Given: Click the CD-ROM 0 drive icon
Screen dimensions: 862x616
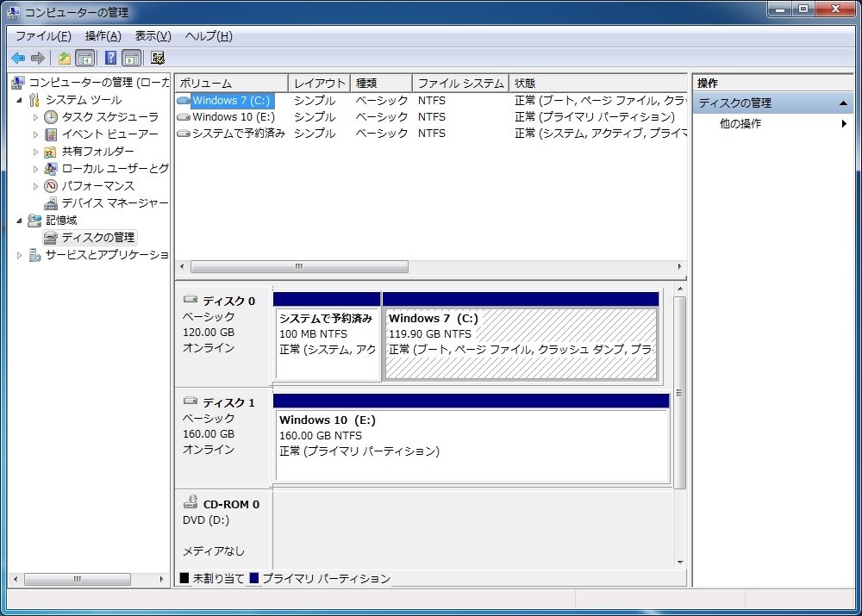Looking at the screenshot, I should point(191,501).
